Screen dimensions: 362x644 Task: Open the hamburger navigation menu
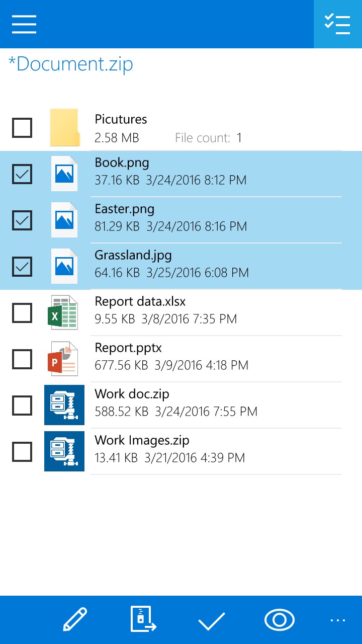pos(24,24)
